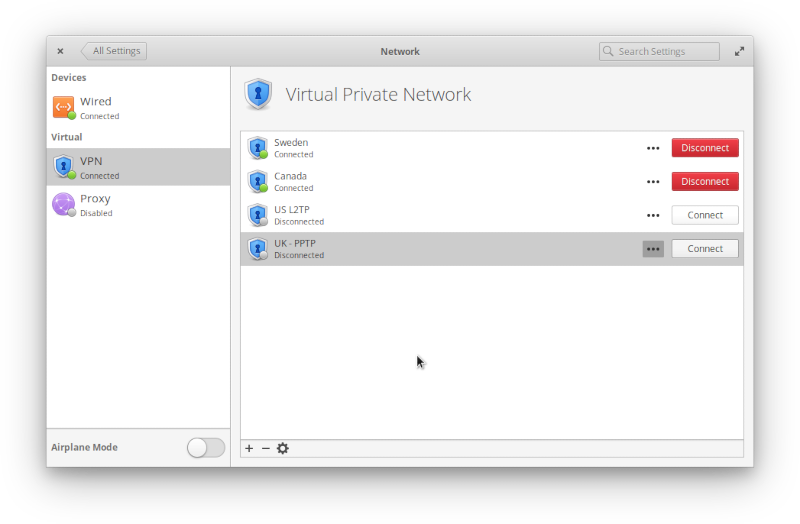Open the options menu for Sweden
This screenshot has height=524, width=800.
click(653, 148)
